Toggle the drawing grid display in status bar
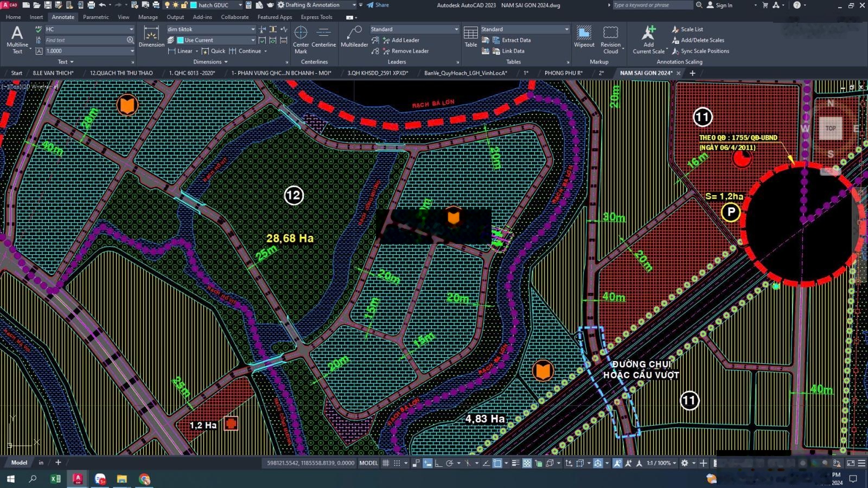Screen dimensions: 868x488 click(x=386, y=463)
